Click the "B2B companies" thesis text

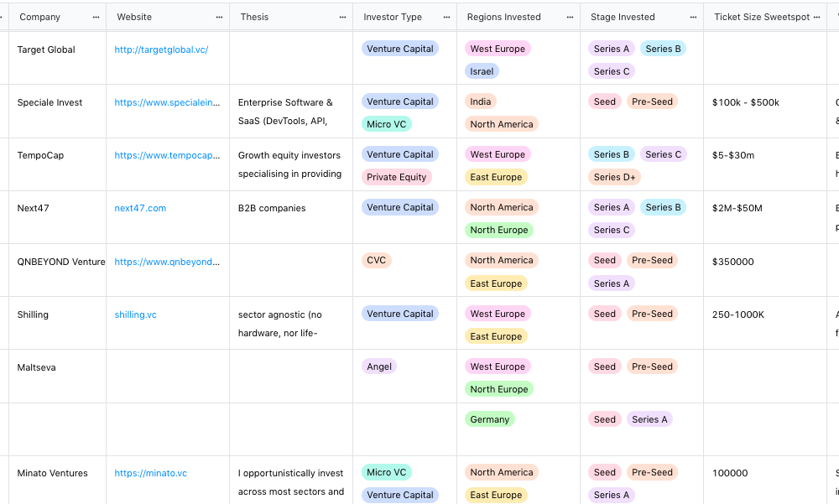tap(272, 208)
